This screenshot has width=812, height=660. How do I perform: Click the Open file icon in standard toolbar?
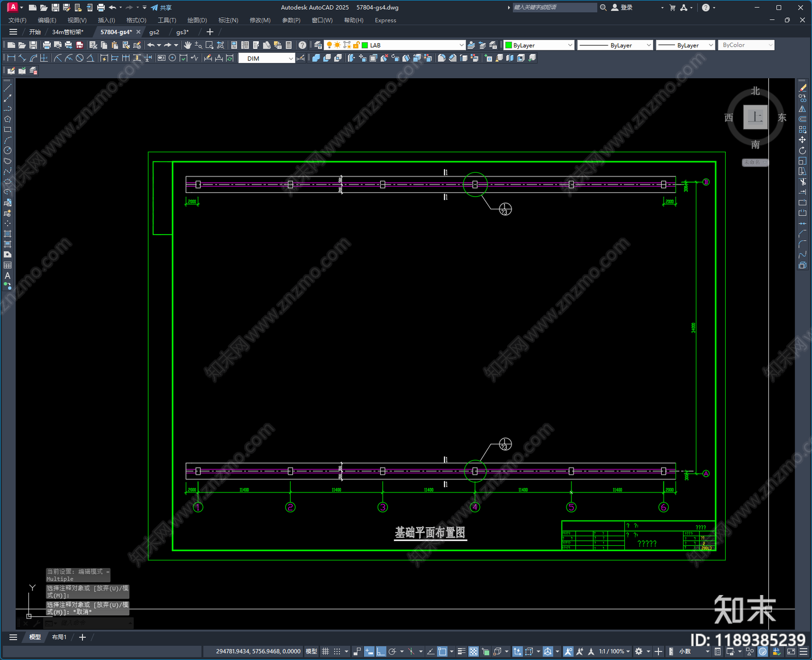click(x=22, y=45)
